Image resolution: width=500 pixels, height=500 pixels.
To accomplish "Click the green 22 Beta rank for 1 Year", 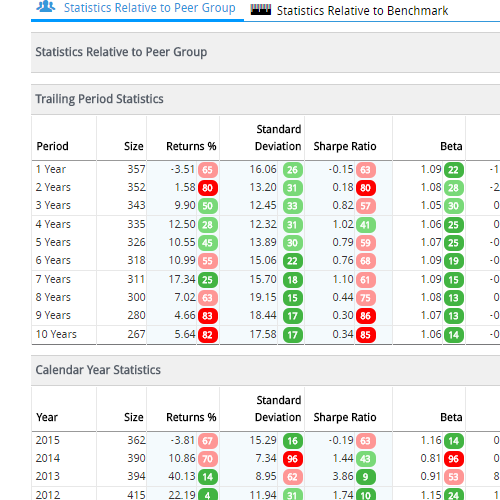I will [454, 170].
